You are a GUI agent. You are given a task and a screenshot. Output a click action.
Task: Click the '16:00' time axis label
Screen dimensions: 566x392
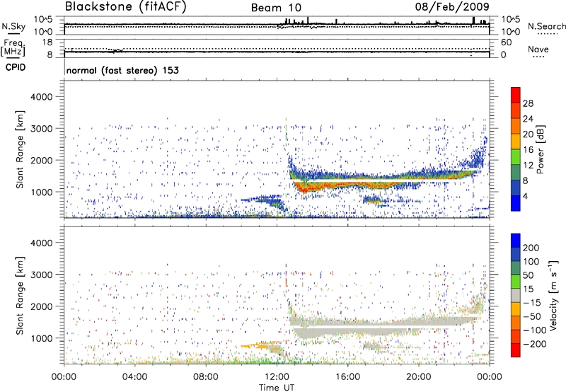click(x=347, y=377)
